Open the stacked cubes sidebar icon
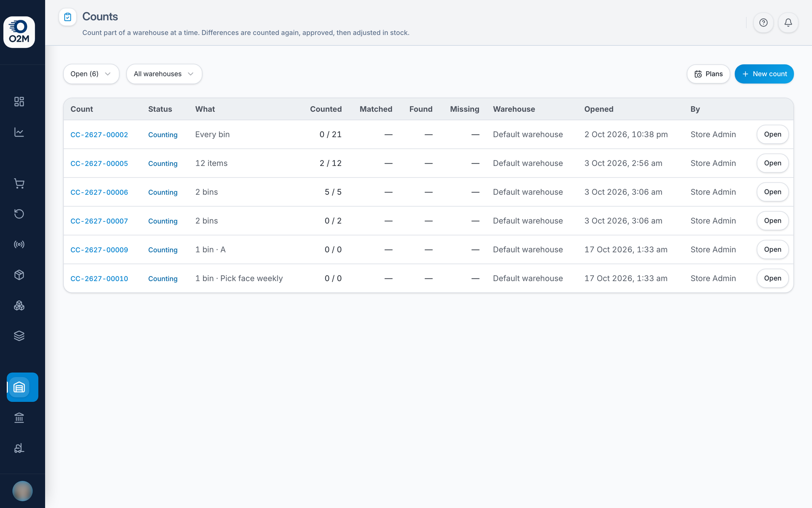The width and height of the screenshot is (812, 508). [x=19, y=305]
